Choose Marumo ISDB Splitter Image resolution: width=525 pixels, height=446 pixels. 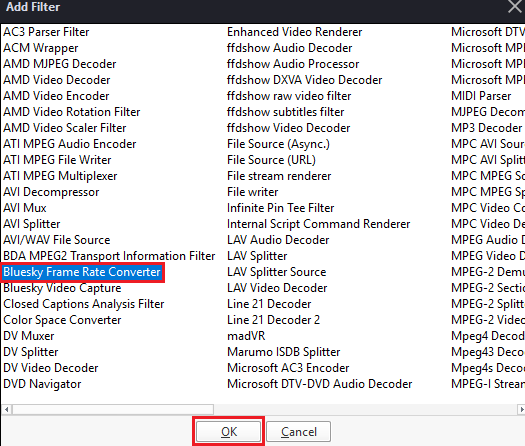click(x=284, y=352)
